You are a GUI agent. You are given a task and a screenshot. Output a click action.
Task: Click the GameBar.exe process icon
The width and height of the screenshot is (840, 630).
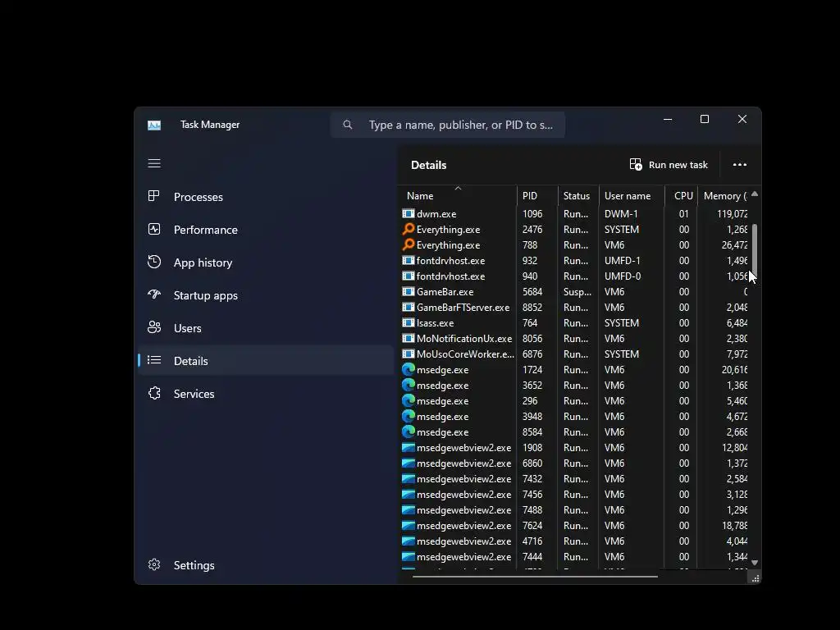[x=409, y=291]
